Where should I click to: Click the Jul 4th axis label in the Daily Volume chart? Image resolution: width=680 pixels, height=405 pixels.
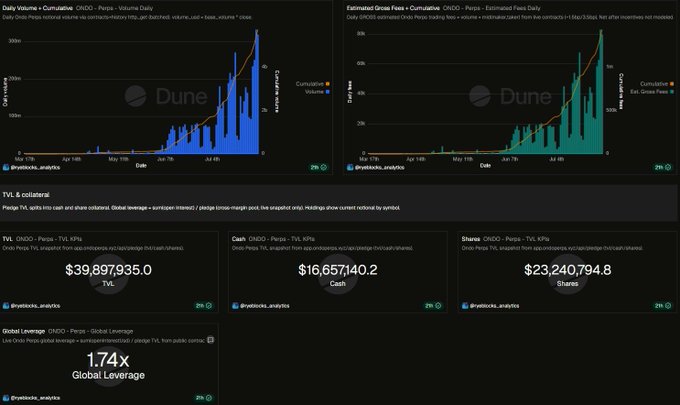[x=212, y=159]
